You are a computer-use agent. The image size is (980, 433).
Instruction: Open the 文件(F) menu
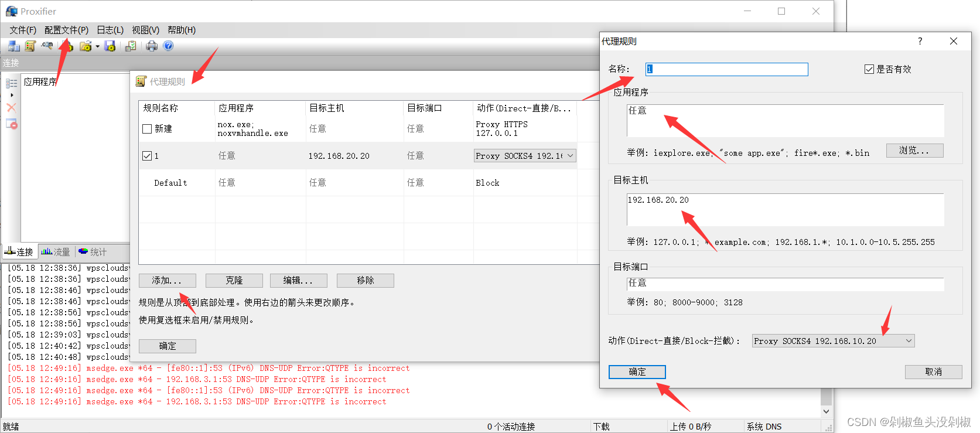click(23, 30)
